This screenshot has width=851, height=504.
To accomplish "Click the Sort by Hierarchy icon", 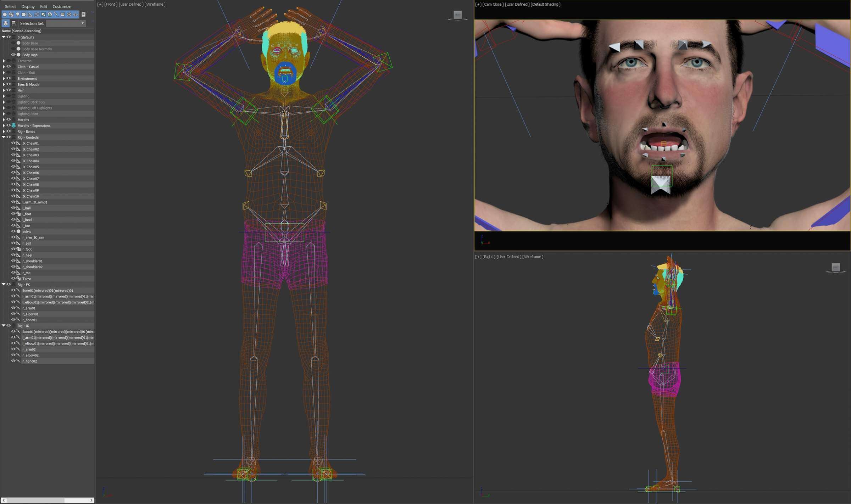I will [x=13, y=23].
